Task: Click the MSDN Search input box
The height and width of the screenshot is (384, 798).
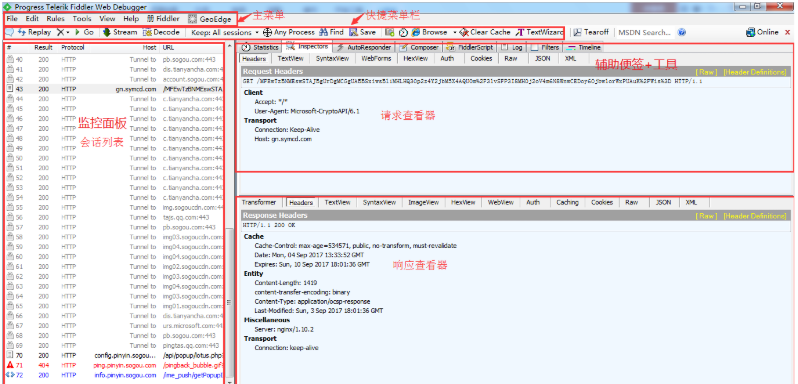Action: (645, 32)
